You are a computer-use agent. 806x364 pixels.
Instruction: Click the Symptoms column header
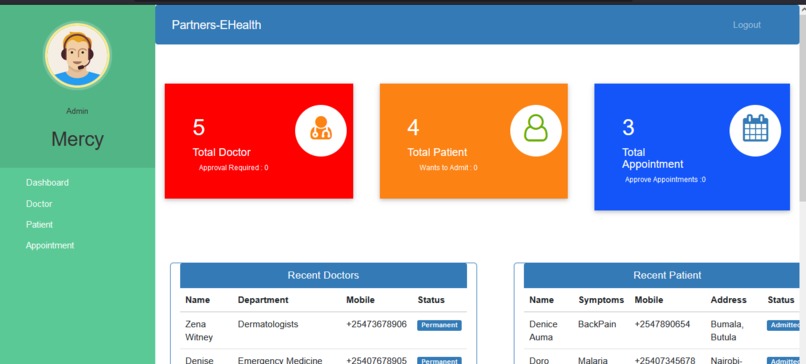[x=601, y=300]
